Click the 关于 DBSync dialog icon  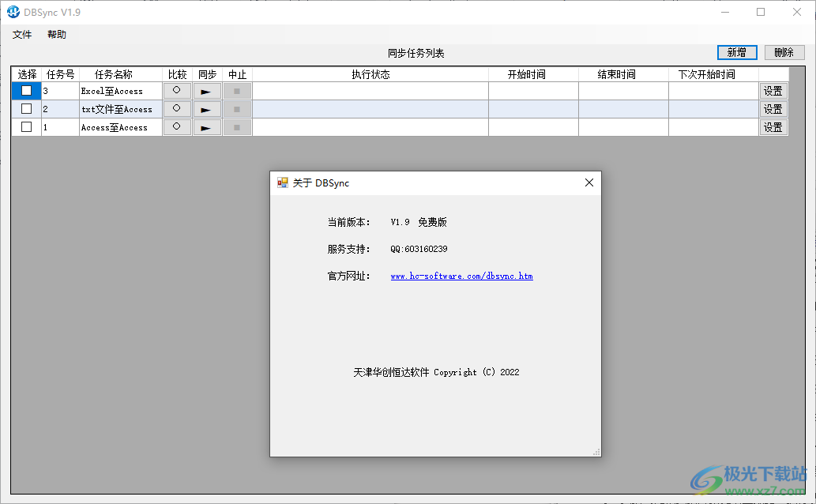point(283,182)
